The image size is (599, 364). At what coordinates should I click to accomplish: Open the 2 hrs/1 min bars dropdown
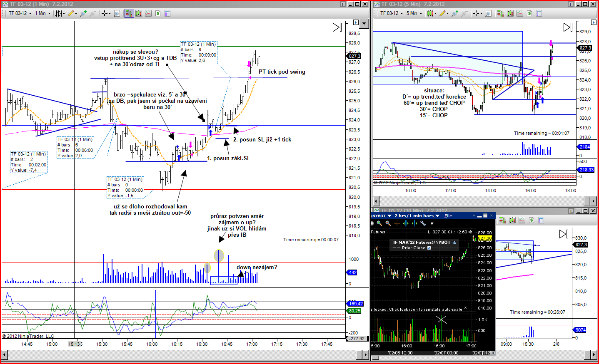point(417,216)
